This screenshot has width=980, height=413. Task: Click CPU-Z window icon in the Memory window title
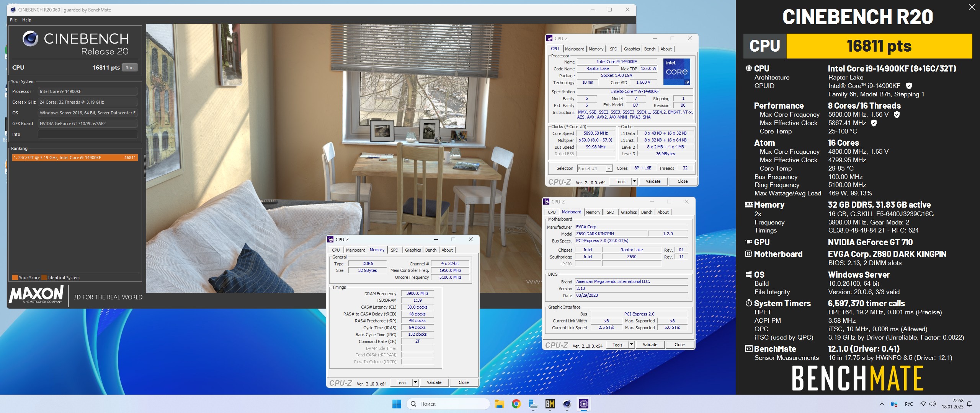(x=330, y=239)
